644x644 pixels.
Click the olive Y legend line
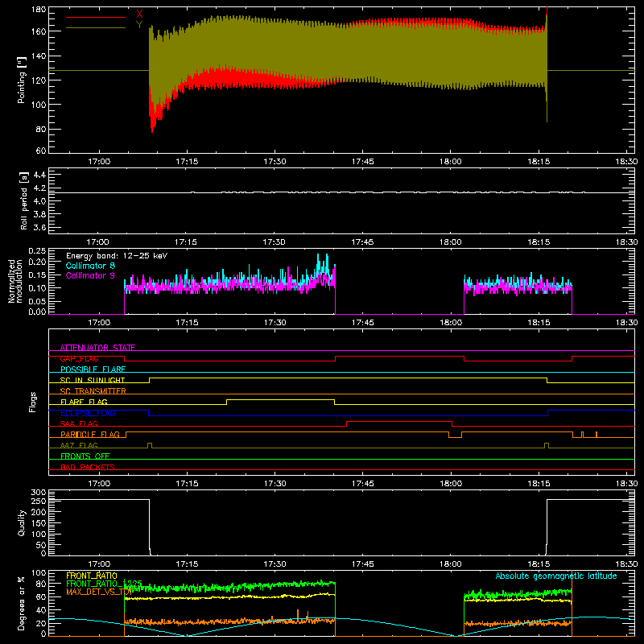96,27
